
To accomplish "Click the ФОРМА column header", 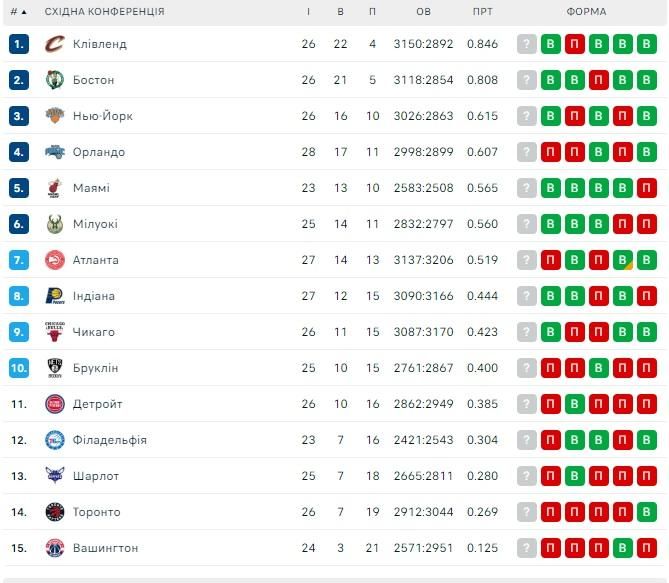I will pos(586,12).
